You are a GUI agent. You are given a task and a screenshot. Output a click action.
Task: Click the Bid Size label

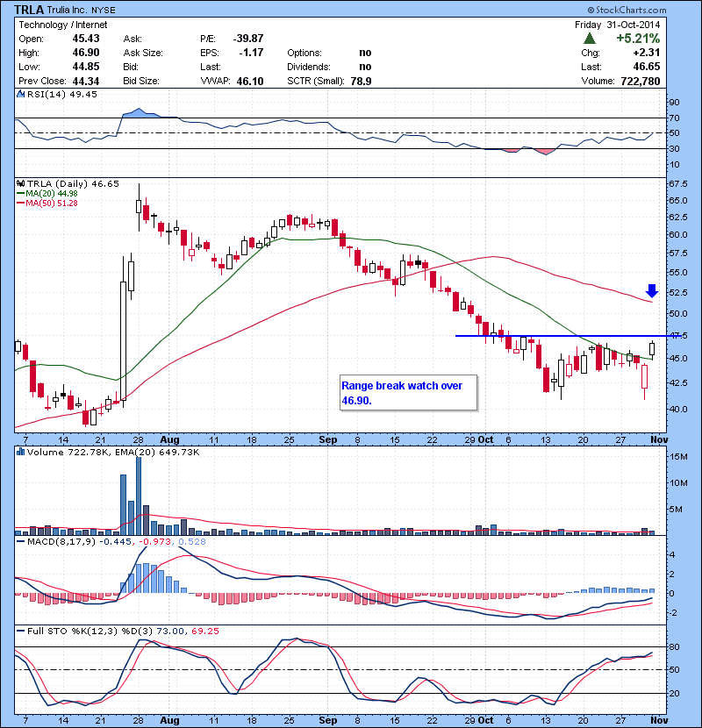click(141, 82)
